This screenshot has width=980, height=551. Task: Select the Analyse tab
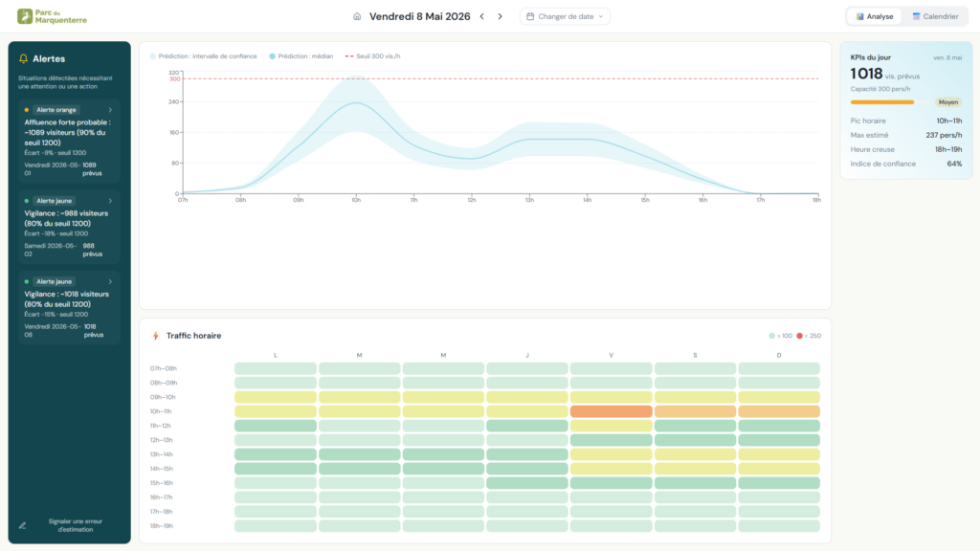[x=875, y=16]
